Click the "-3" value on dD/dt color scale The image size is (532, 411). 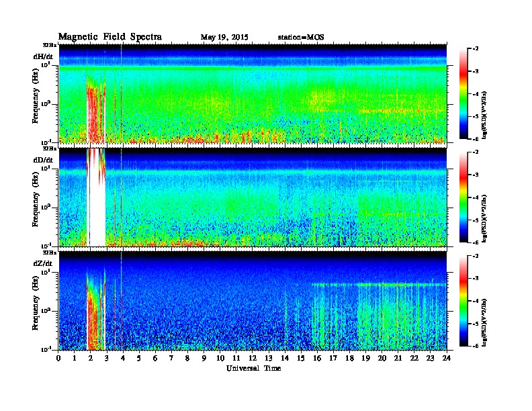click(475, 175)
